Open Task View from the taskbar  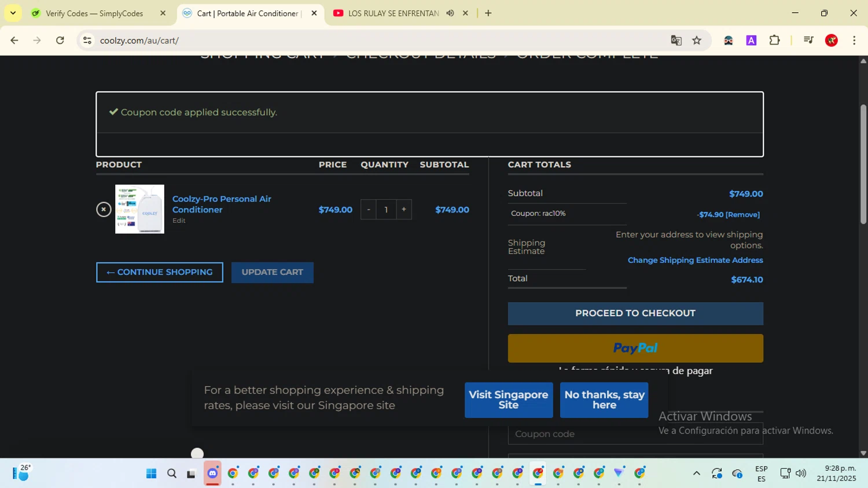[192, 474]
